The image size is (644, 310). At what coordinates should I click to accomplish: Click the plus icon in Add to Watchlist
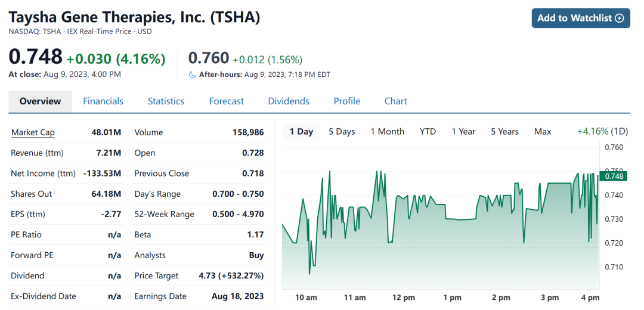(x=620, y=18)
